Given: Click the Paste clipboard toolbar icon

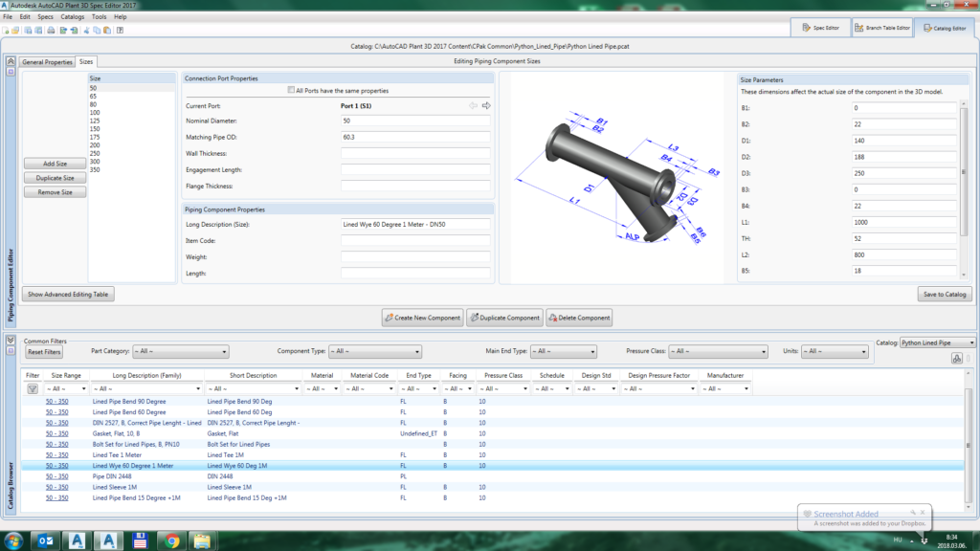Looking at the screenshot, I should [x=107, y=30].
